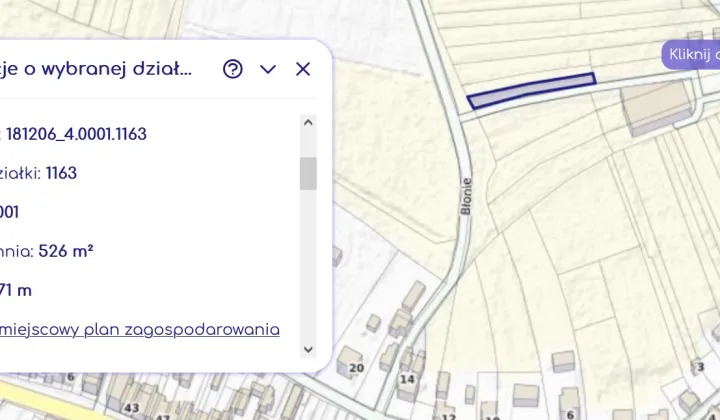Click building number 20 on map

click(356, 368)
